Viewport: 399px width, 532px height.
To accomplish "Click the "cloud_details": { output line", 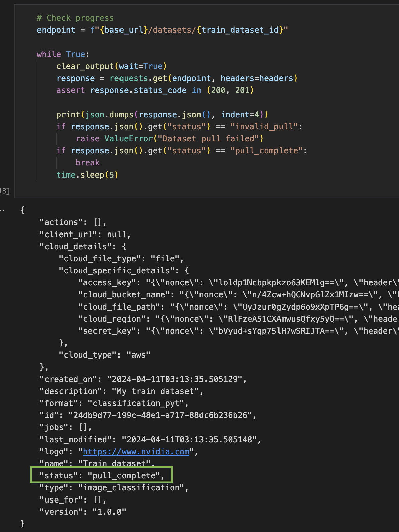I will click(83, 246).
